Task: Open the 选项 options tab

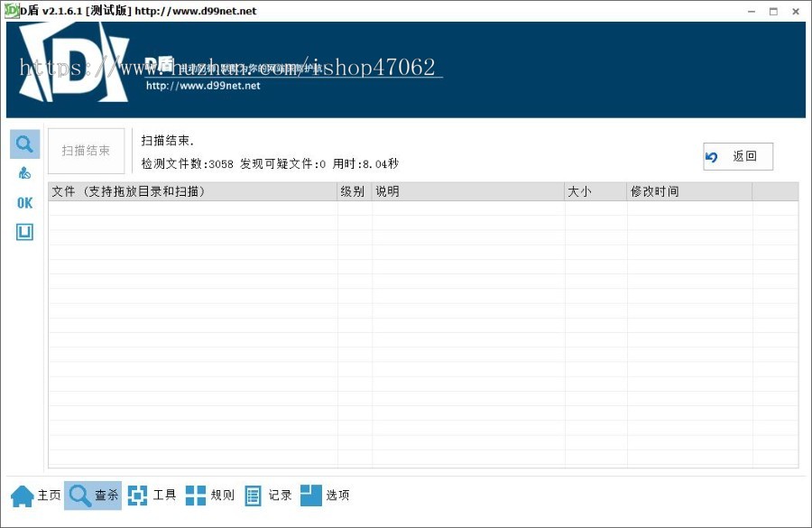Action: 325,496
